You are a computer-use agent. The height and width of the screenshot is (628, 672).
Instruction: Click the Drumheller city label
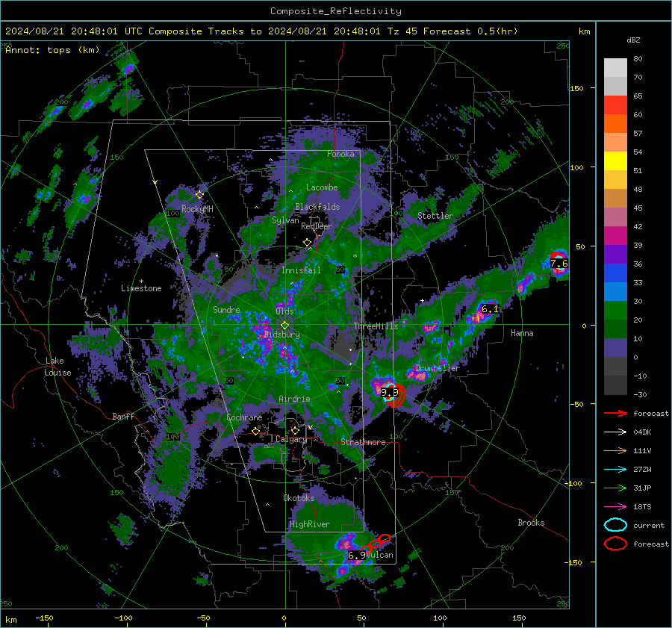(438, 368)
